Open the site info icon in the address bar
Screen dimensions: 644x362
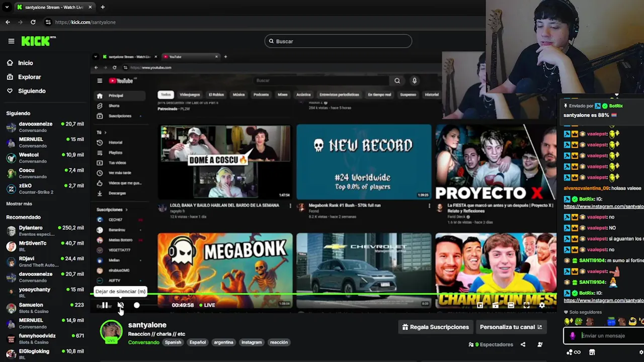click(x=48, y=22)
